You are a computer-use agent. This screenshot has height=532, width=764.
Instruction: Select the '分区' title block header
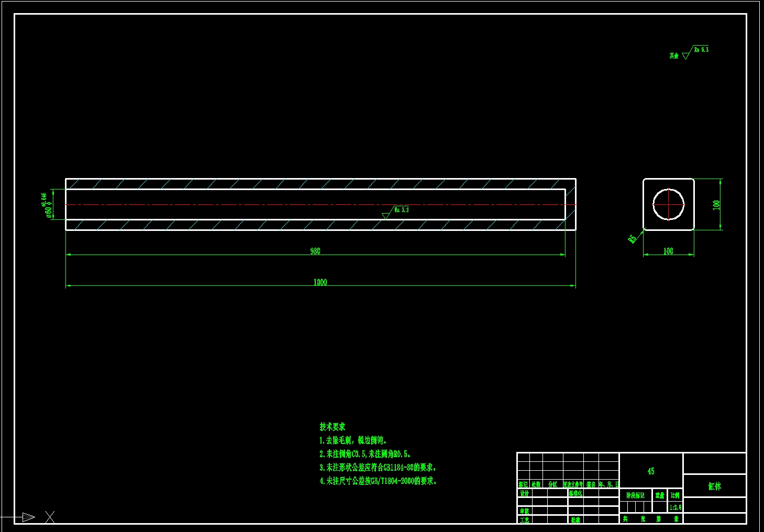[553, 484]
